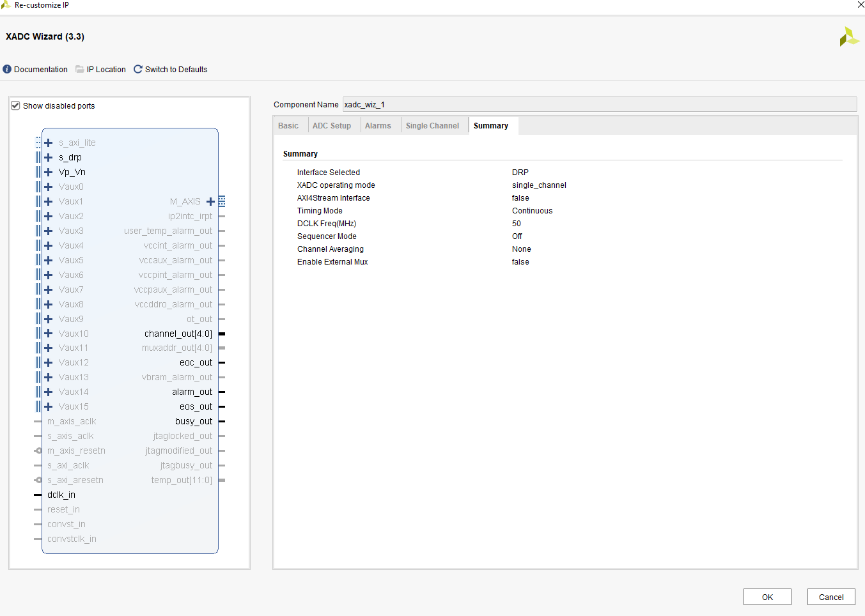
Task: Select the busy_out port label
Action: (194, 421)
